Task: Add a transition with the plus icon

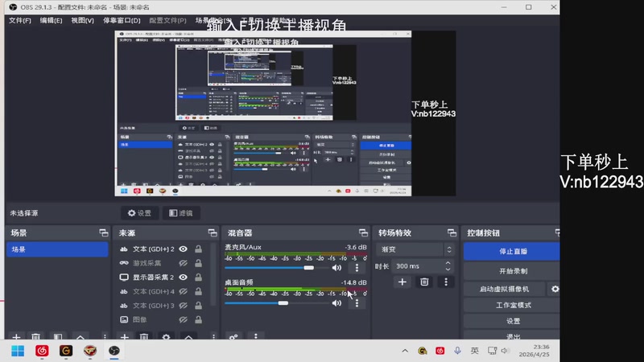Action: click(x=402, y=282)
